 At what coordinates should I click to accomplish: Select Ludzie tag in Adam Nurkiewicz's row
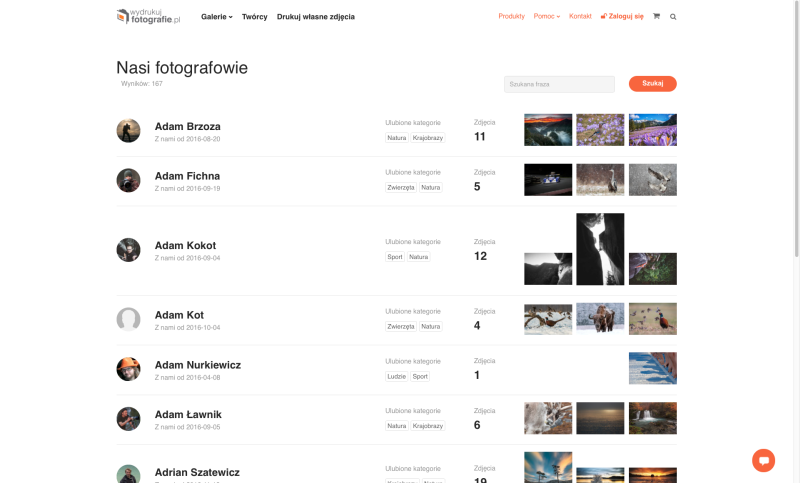pos(396,376)
